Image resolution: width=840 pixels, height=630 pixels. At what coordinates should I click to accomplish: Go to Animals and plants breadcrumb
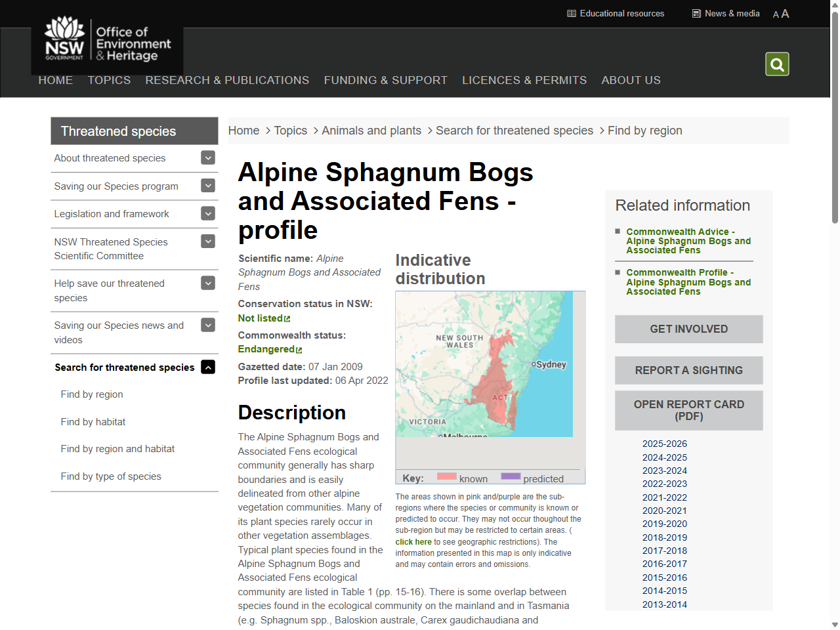pyautogui.click(x=371, y=131)
